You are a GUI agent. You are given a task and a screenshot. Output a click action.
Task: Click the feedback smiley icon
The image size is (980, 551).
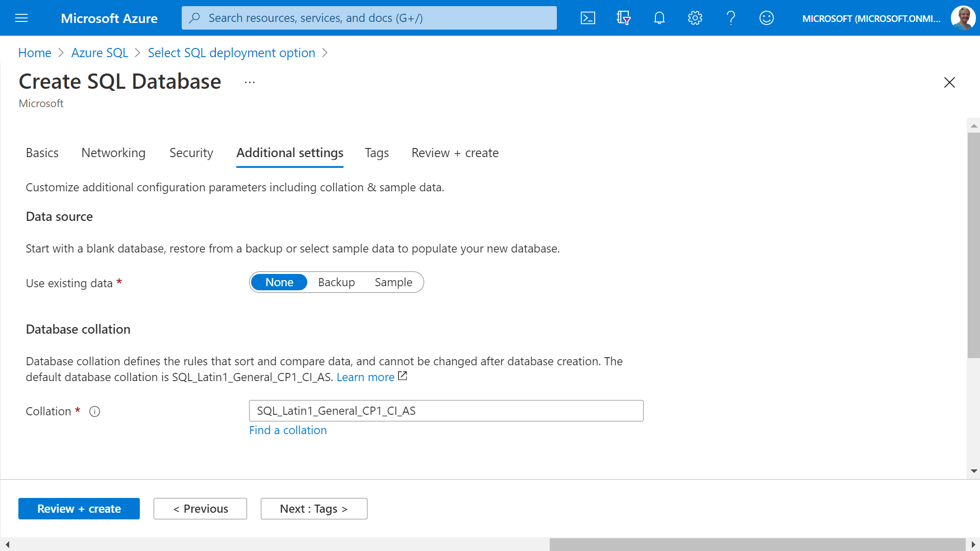click(766, 18)
